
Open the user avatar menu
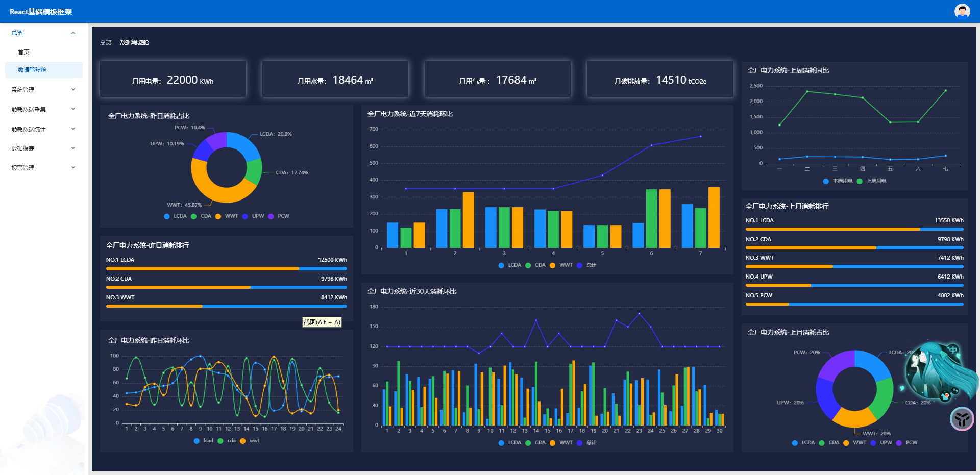tap(962, 11)
